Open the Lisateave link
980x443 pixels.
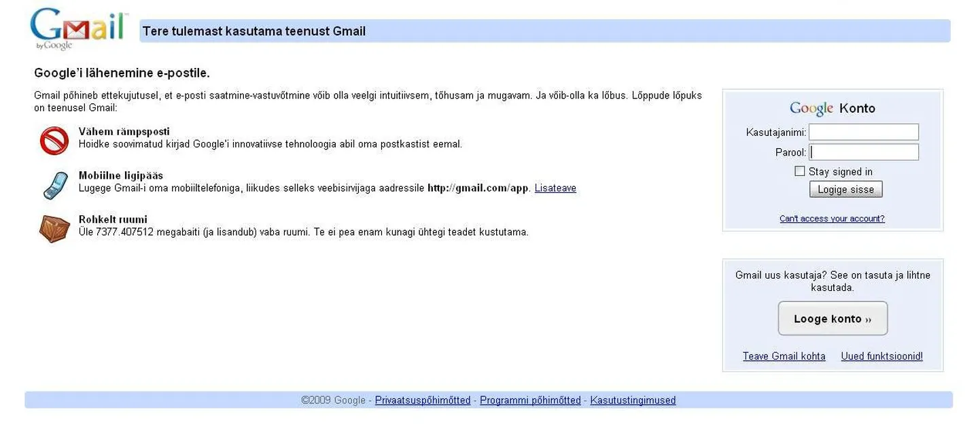(x=555, y=188)
